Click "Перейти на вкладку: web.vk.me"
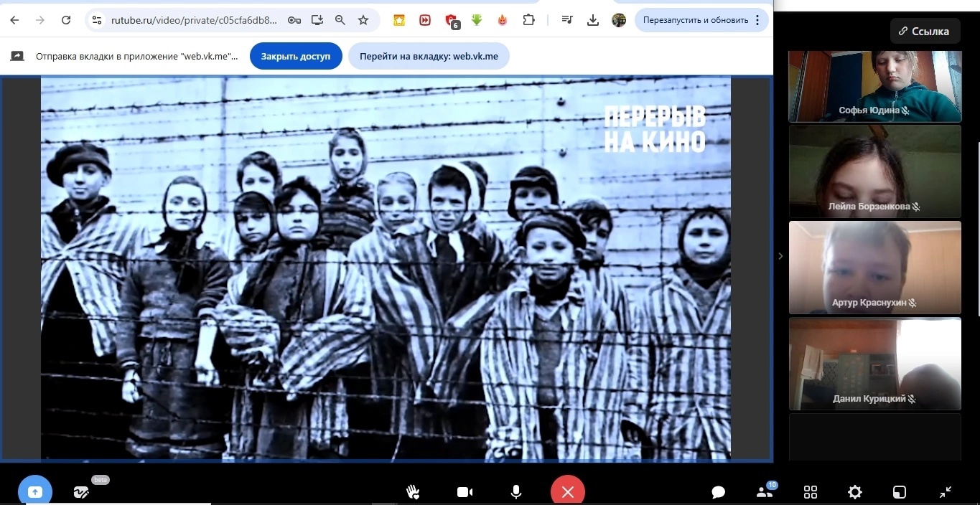980x505 pixels. (429, 56)
